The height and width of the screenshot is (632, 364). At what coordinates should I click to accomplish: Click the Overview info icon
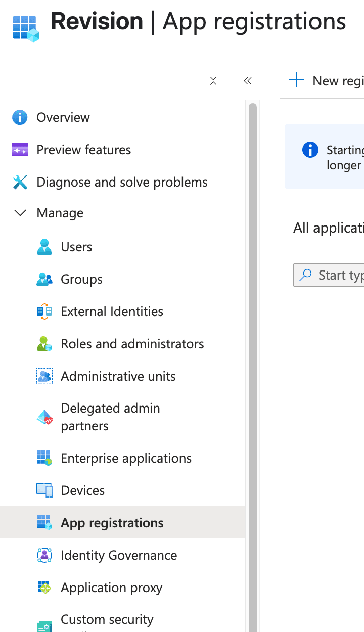point(20,117)
